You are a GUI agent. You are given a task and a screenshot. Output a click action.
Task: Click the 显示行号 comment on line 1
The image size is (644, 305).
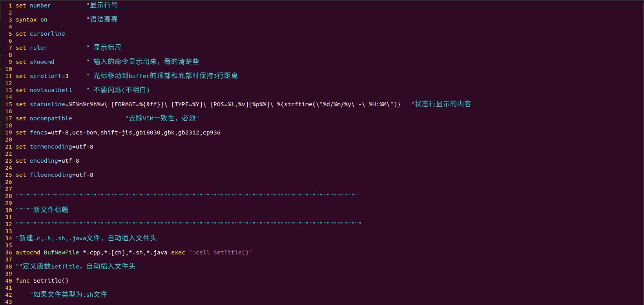pos(102,5)
